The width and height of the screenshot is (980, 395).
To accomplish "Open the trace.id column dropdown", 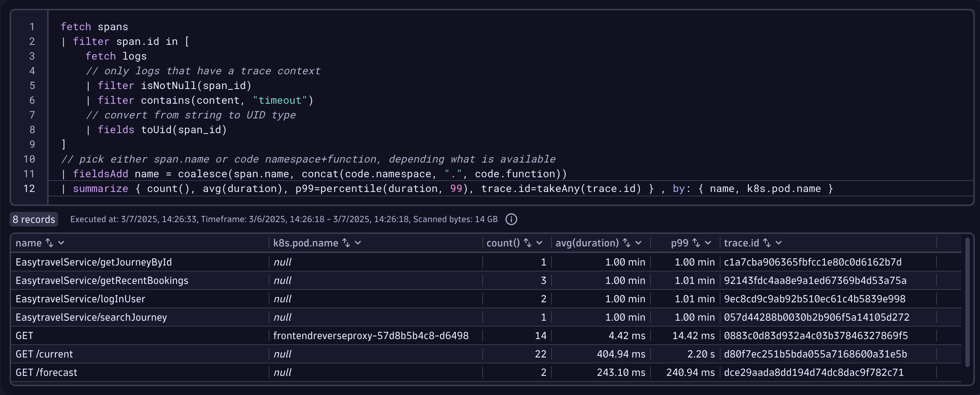I will pyautogui.click(x=778, y=243).
